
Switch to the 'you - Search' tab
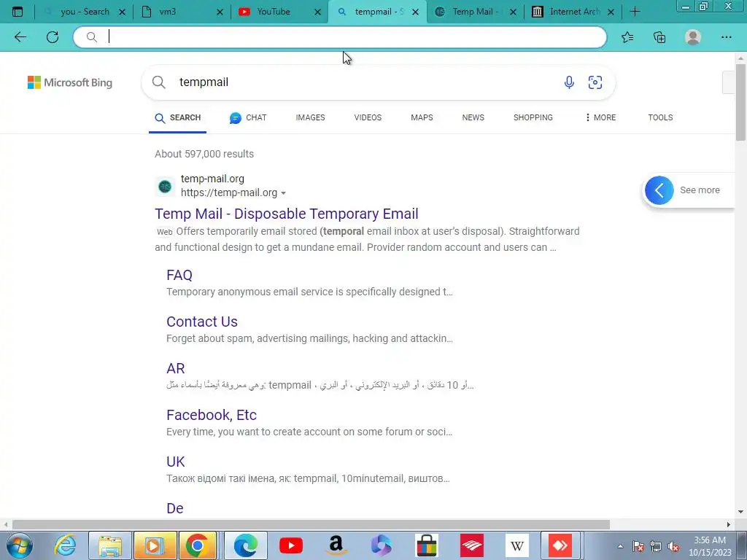(85, 12)
